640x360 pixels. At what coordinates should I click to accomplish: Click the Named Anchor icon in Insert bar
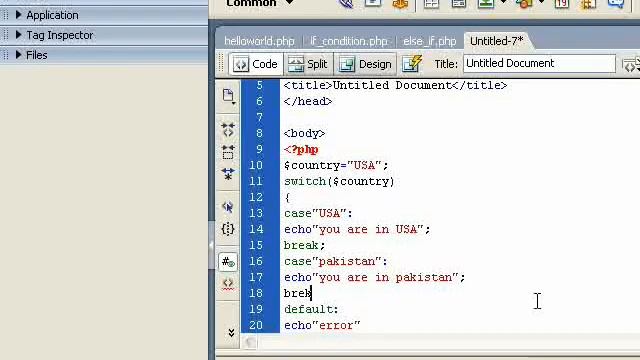pyautogui.click(x=400, y=4)
